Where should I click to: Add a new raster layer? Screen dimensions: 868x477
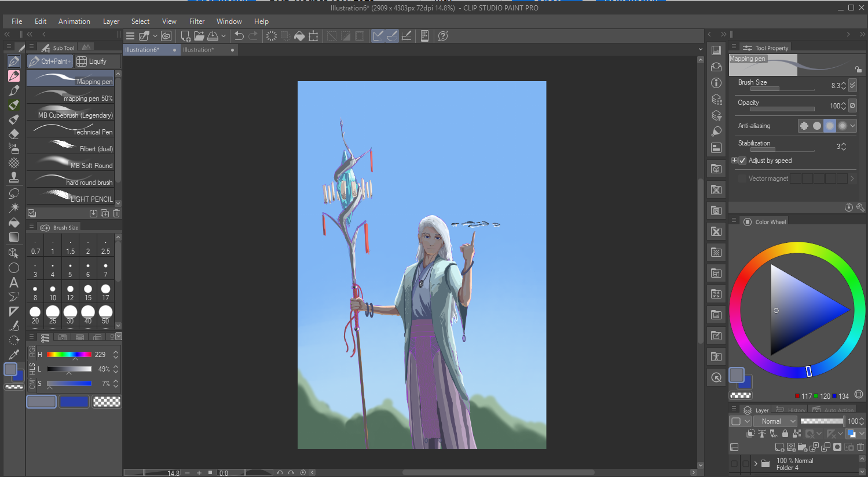point(779,447)
